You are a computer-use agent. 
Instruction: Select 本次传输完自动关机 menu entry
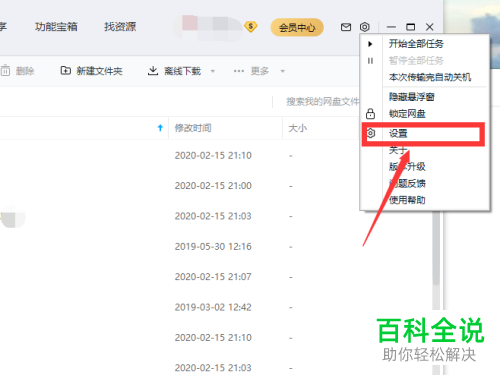point(430,77)
